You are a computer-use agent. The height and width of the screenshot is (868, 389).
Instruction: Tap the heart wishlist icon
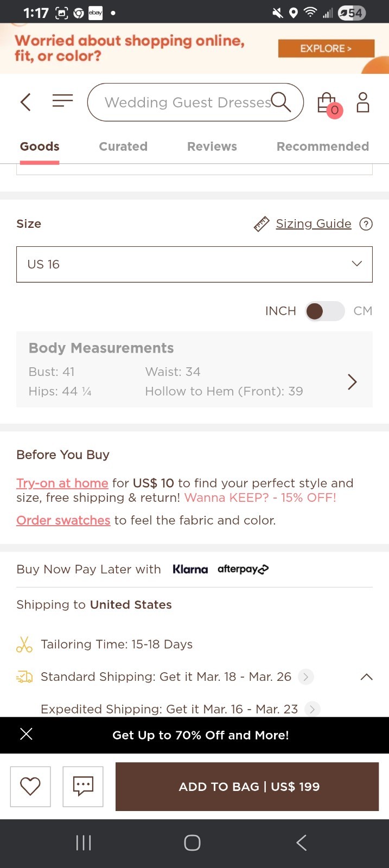[x=30, y=786]
